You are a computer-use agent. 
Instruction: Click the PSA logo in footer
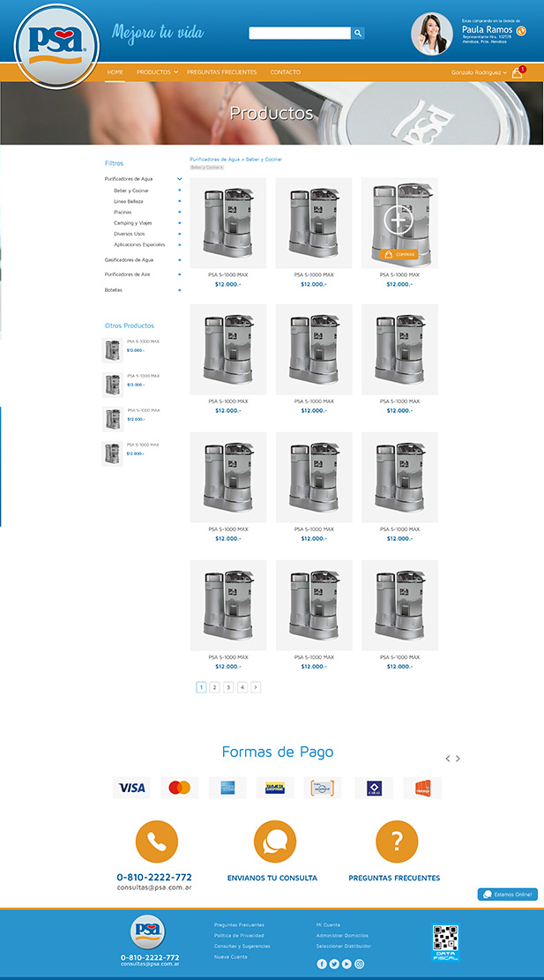(x=148, y=931)
